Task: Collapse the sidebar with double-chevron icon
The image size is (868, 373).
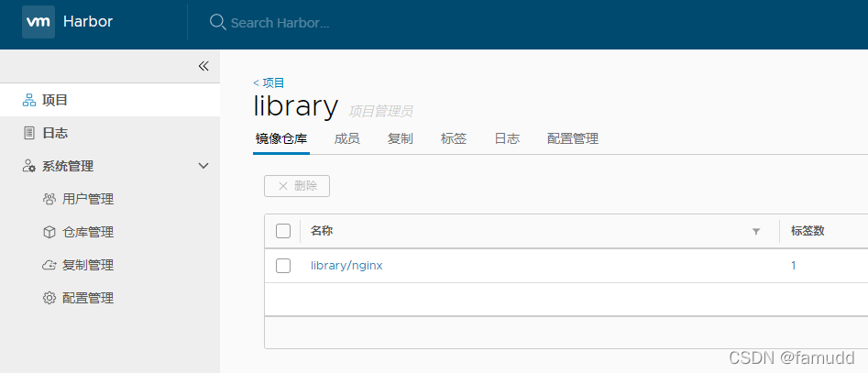Action: click(203, 66)
